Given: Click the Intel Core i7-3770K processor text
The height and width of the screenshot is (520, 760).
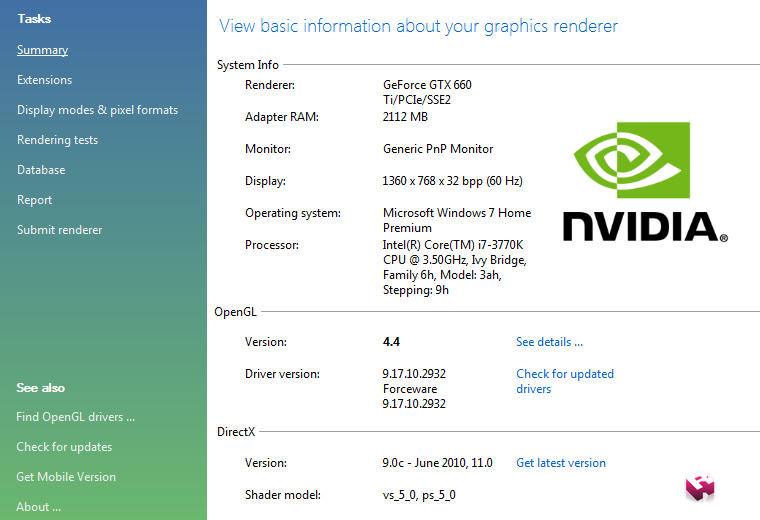Looking at the screenshot, I should coord(455,268).
